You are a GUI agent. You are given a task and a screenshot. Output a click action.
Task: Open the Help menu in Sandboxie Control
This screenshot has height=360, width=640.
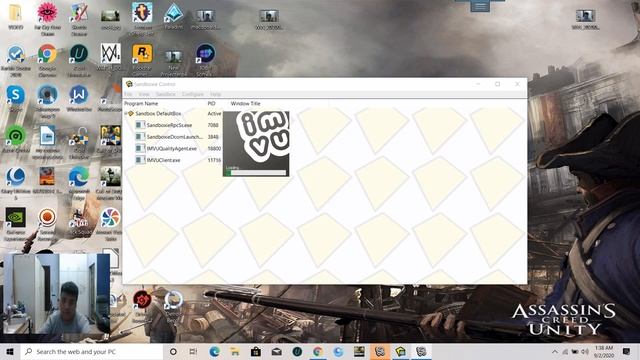pos(215,94)
